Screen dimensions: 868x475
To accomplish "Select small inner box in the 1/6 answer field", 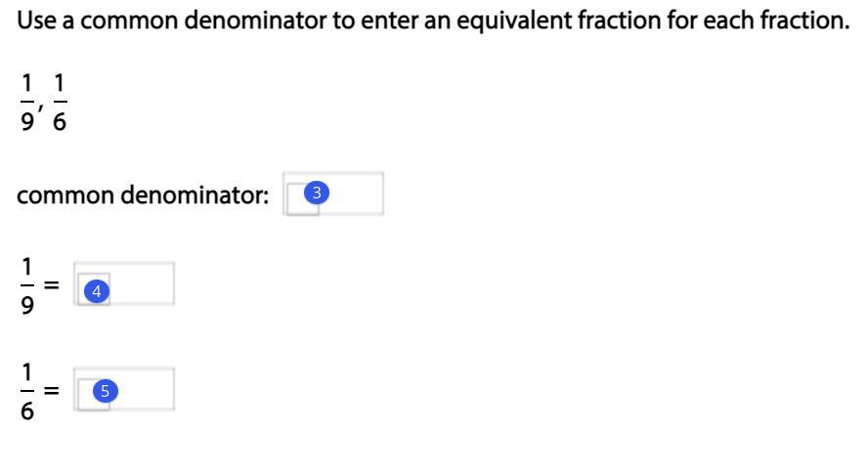I will point(94,395).
